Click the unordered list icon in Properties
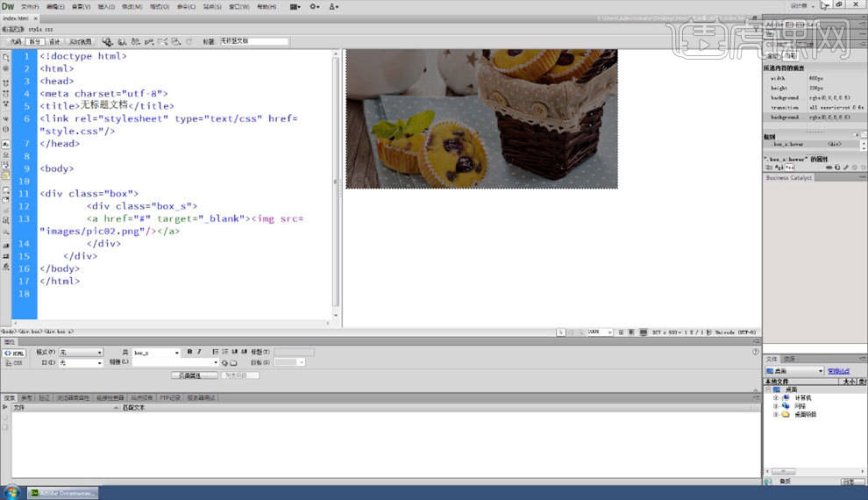 215,352
